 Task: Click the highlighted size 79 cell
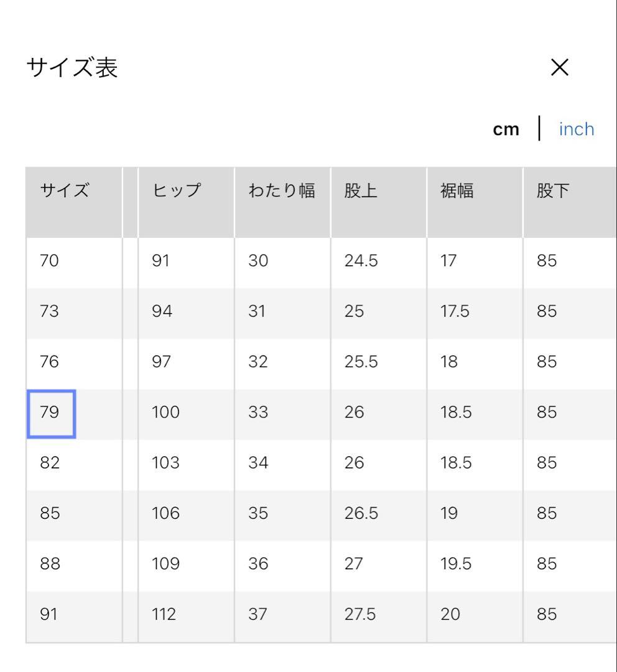point(51,413)
